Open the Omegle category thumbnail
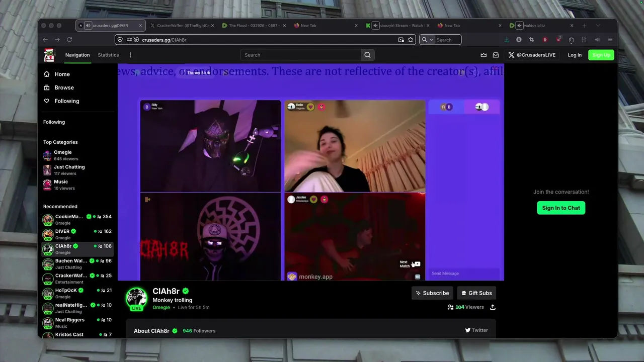Image resolution: width=644 pixels, height=362 pixels. [47, 155]
